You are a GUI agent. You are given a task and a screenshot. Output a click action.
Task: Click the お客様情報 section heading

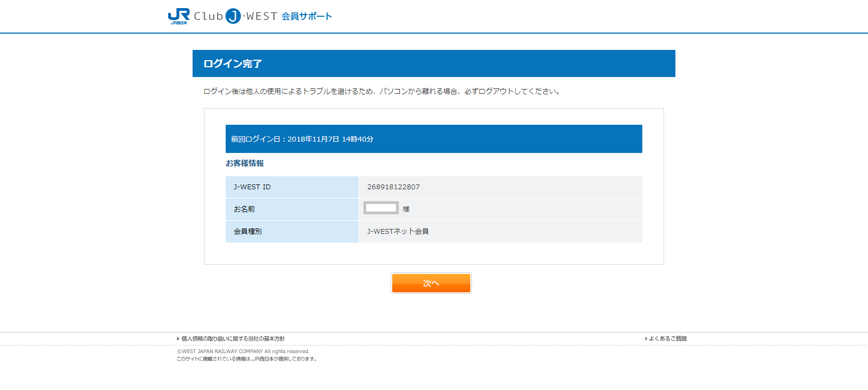245,163
